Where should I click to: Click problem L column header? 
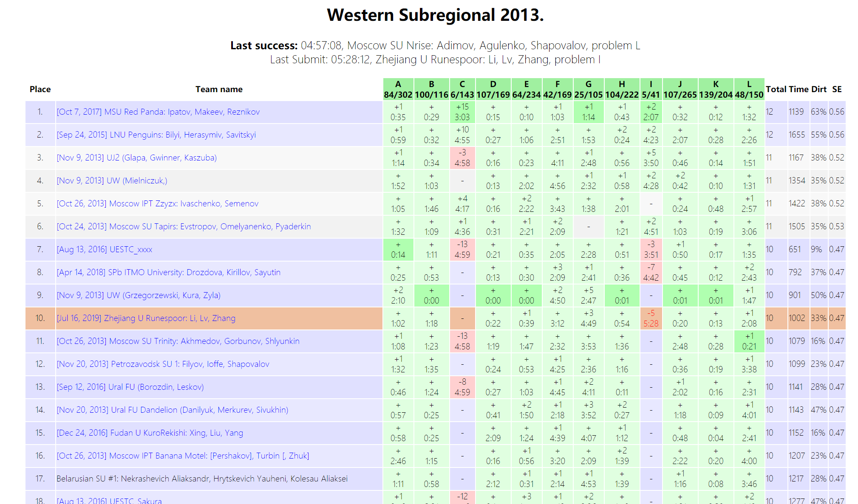[749, 89]
